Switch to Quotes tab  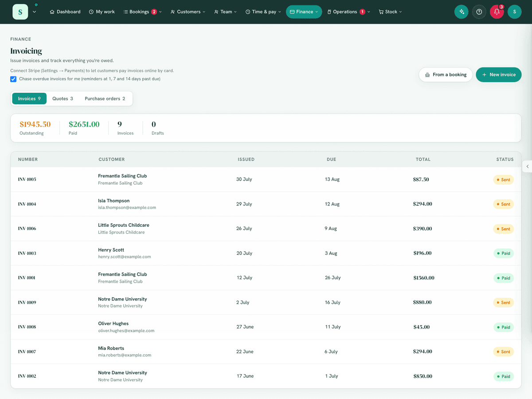[63, 99]
